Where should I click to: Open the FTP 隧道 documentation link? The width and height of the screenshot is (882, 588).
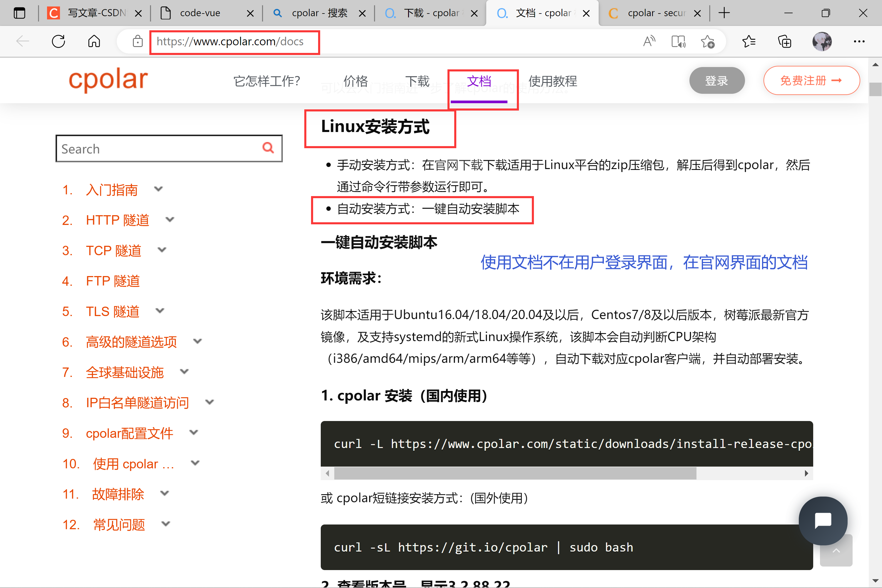(x=113, y=281)
